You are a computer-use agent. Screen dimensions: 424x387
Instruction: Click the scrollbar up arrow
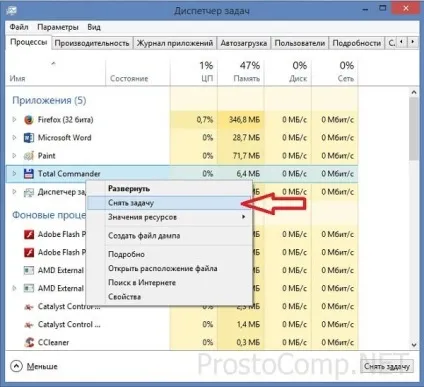(x=414, y=92)
